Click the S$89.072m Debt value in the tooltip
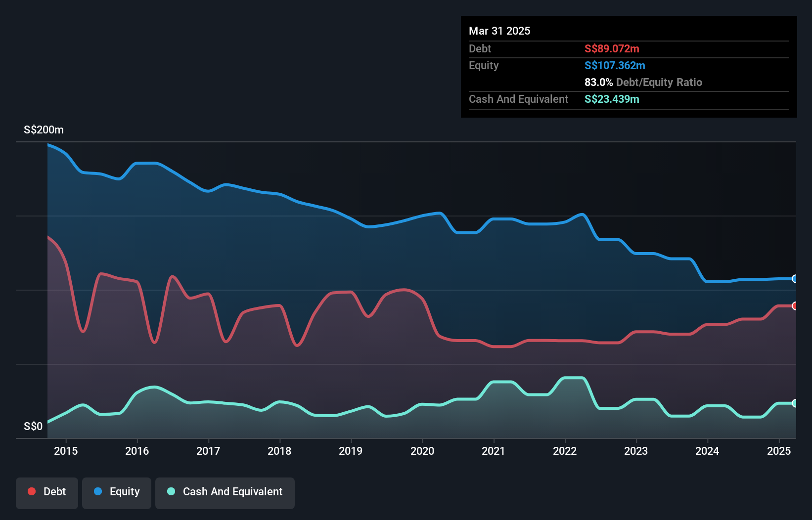 click(612, 48)
